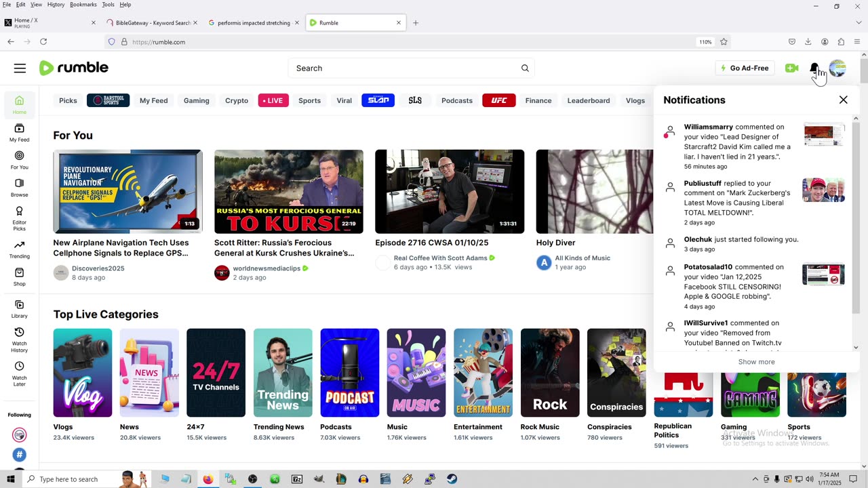The image size is (868, 488).
Task: Click Show more notifications
Action: [756, 362]
